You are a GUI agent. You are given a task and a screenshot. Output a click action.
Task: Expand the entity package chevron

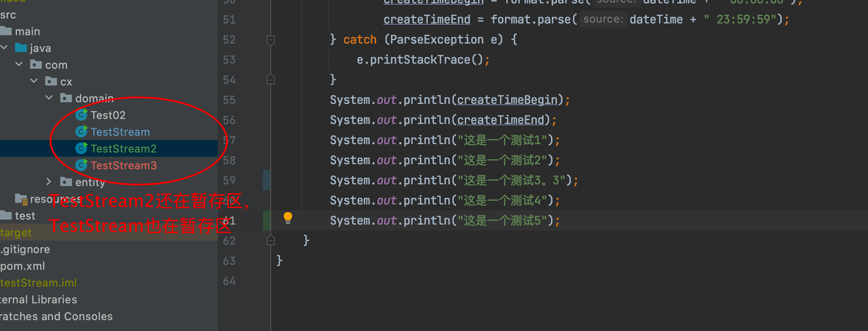(49, 181)
